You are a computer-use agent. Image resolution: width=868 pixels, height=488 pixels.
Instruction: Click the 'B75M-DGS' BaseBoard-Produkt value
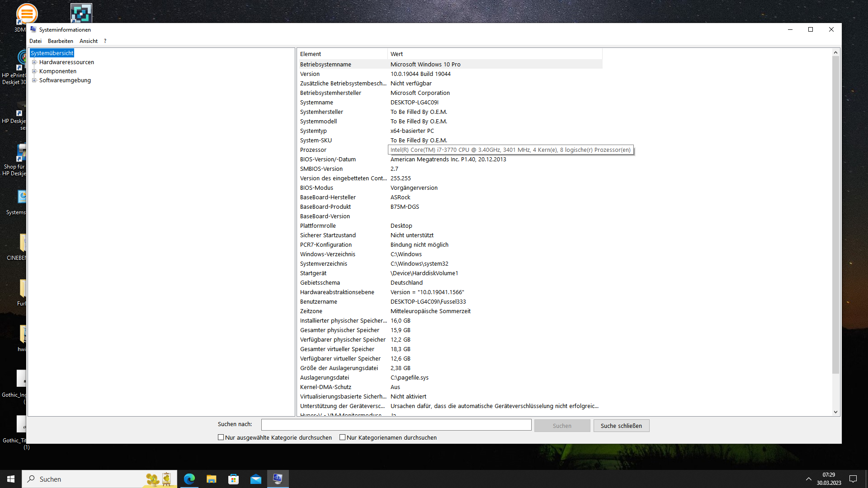coord(405,207)
